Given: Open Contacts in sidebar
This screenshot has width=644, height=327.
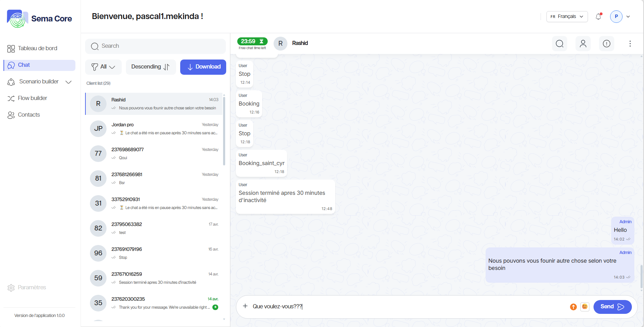Looking at the screenshot, I should [x=29, y=115].
